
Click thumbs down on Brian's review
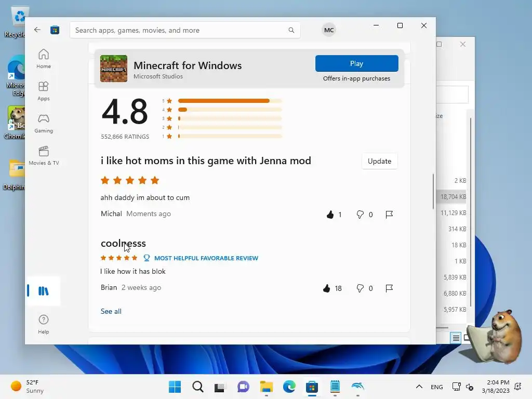click(x=360, y=288)
